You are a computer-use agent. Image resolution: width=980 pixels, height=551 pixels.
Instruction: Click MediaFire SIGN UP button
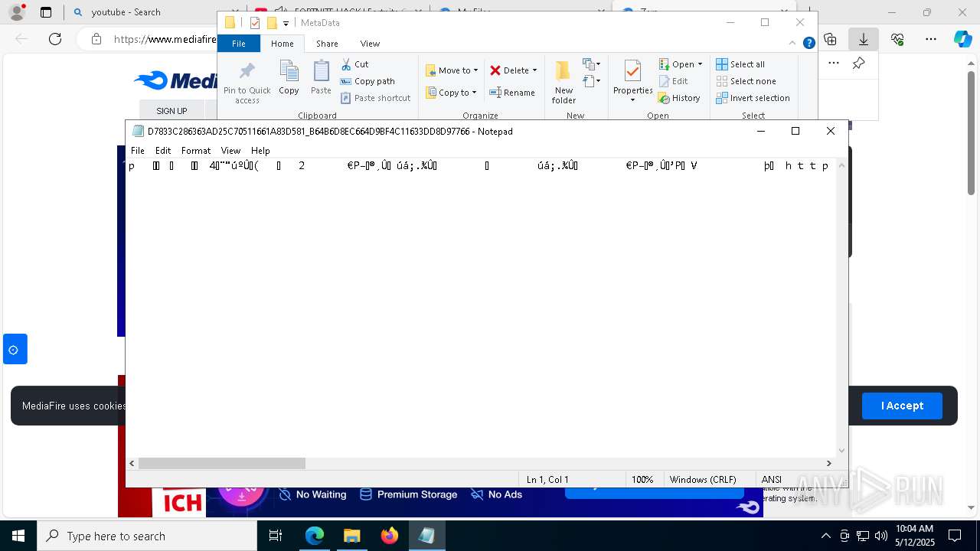[x=171, y=111]
